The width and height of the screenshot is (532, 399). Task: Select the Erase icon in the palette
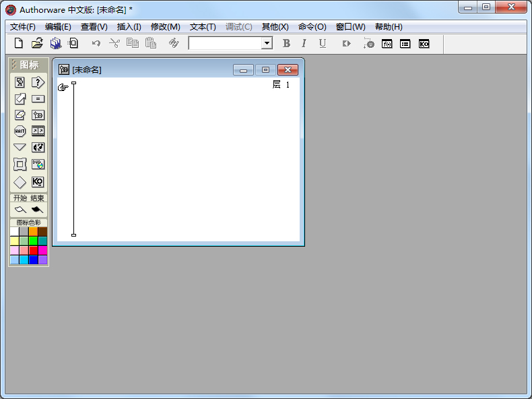[x=20, y=115]
